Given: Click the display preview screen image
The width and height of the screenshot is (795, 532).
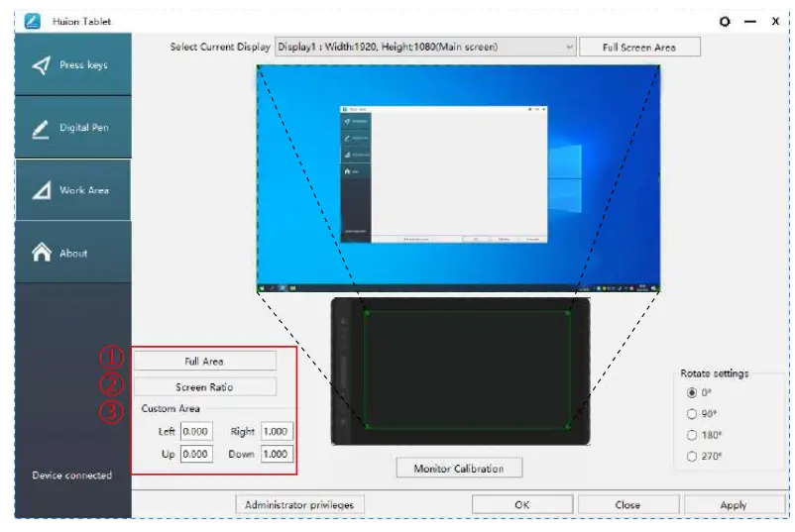Looking at the screenshot, I should point(458,179).
